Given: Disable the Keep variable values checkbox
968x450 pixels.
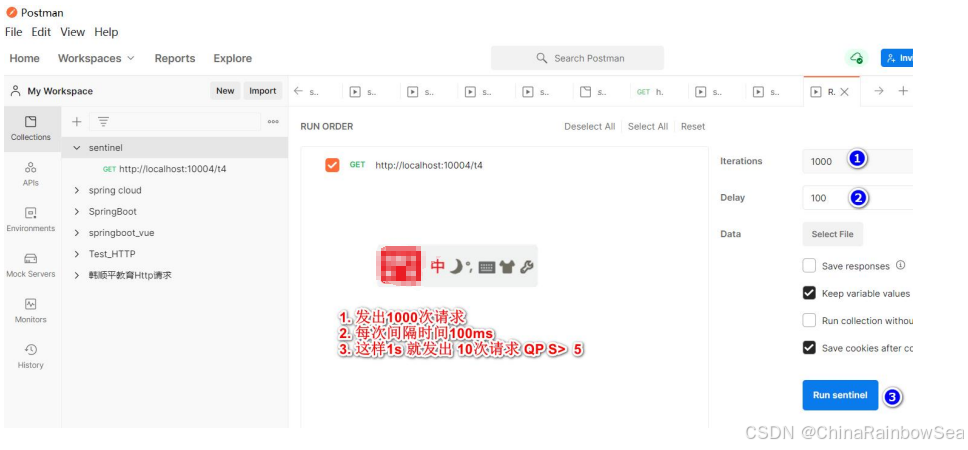Looking at the screenshot, I should click(809, 293).
